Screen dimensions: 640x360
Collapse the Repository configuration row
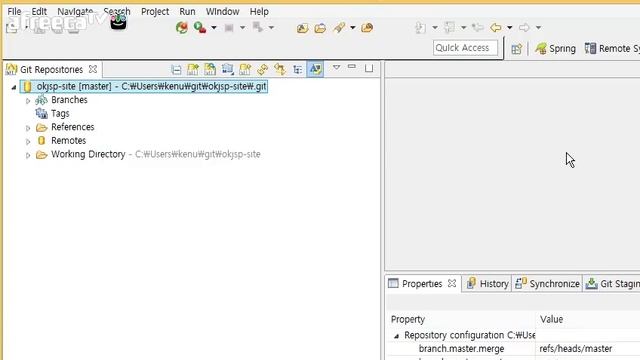point(396,336)
